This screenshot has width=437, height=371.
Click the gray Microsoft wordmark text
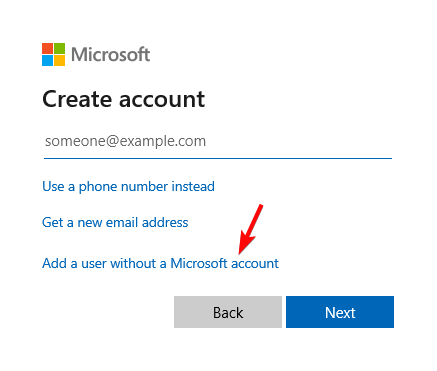click(x=111, y=55)
